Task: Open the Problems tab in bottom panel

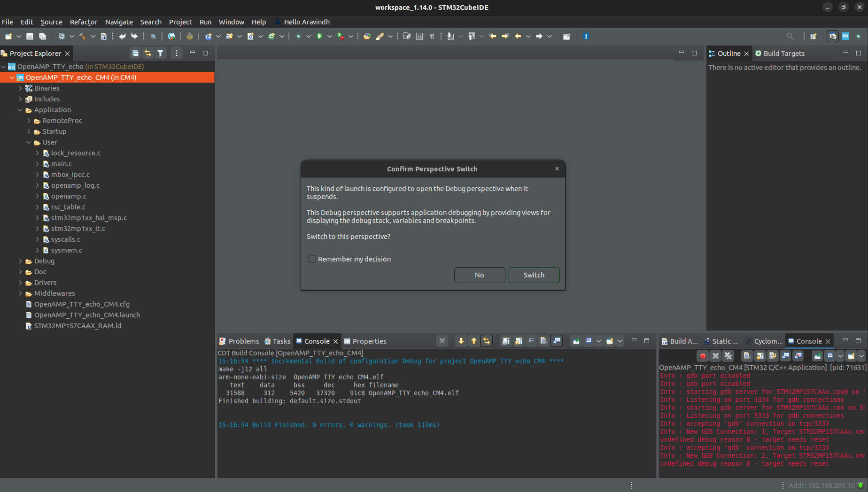Action: pyautogui.click(x=243, y=341)
